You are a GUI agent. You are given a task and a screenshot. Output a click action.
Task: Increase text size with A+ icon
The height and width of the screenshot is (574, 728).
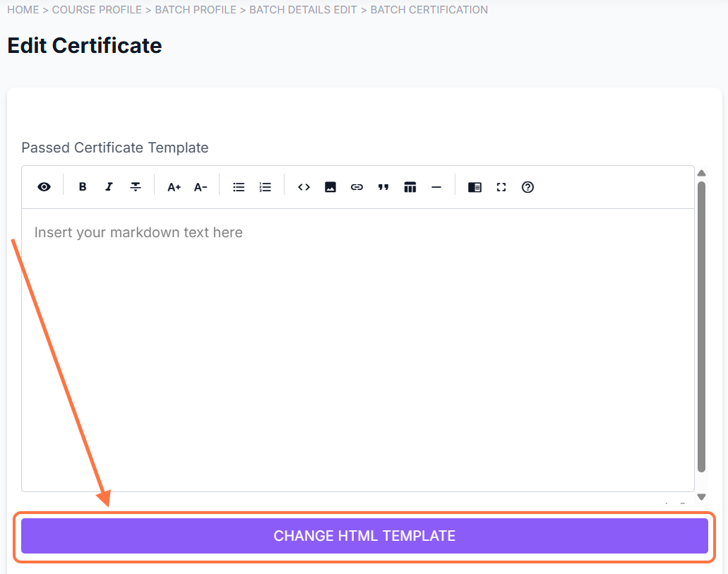click(174, 187)
